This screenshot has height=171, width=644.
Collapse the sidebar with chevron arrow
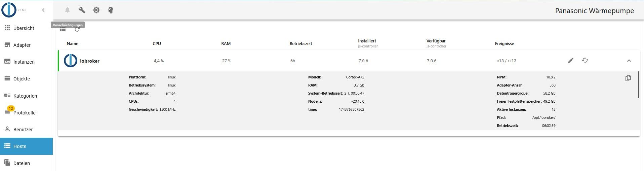click(x=43, y=10)
